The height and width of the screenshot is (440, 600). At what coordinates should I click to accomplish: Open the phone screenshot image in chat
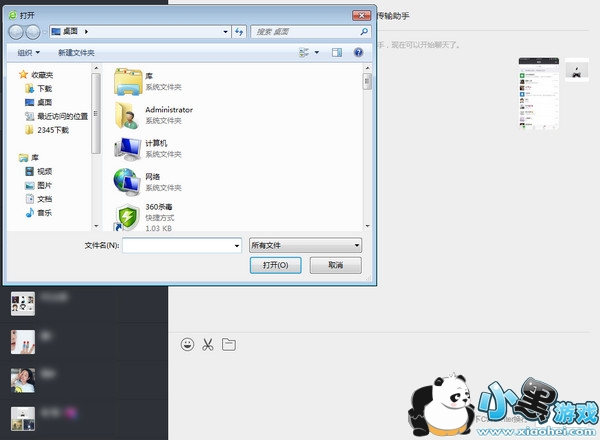pos(539,94)
